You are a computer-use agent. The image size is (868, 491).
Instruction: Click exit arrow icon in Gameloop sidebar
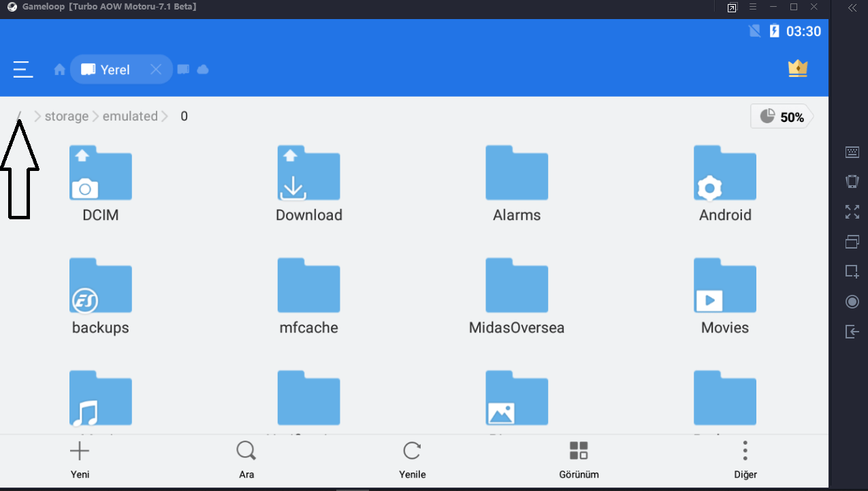(852, 332)
